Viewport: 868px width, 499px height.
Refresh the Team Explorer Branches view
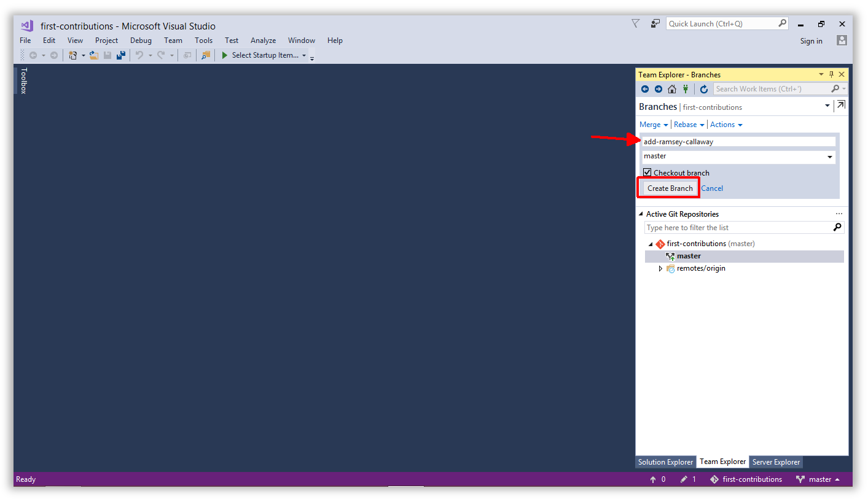point(704,89)
